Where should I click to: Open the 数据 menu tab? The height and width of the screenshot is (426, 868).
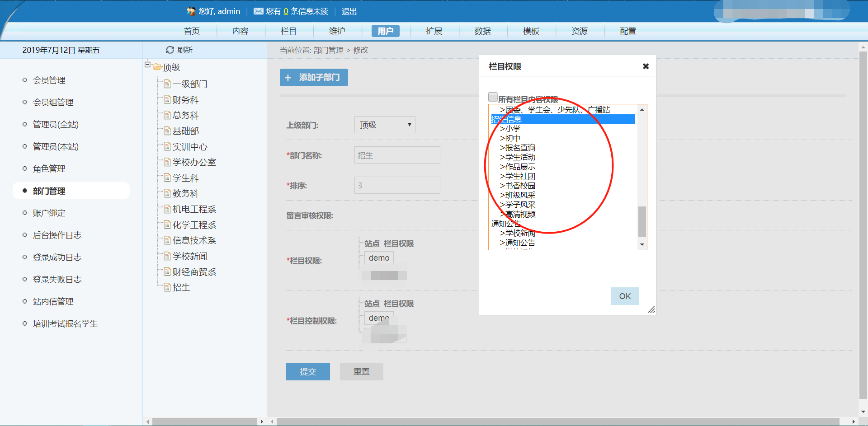[x=483, y=31]
